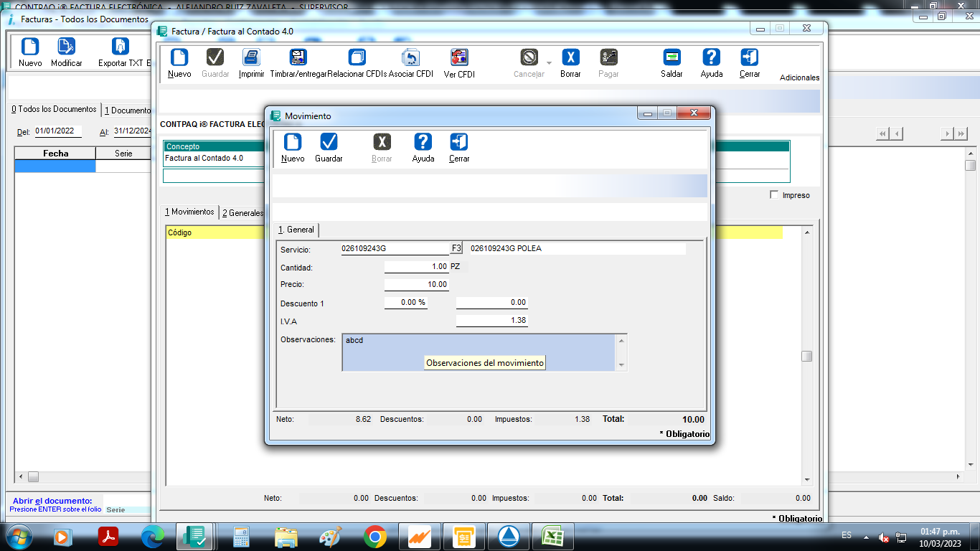Click the Del date field 01/01/2022

point(58,131)
